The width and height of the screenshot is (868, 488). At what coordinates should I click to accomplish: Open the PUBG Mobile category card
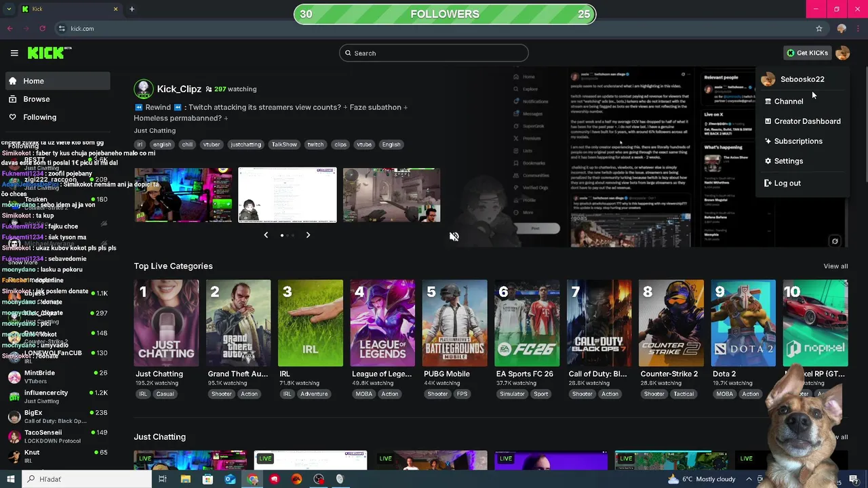coord(454,323)
